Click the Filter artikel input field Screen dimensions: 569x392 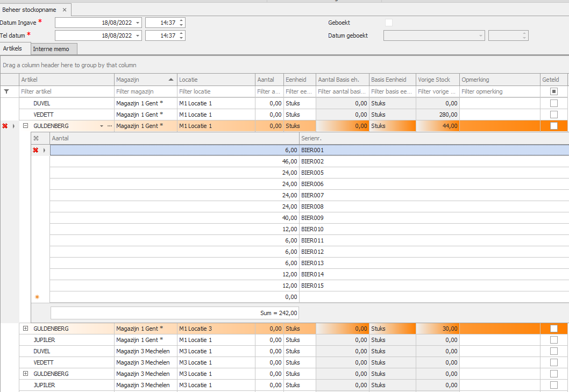click(66, 91)
